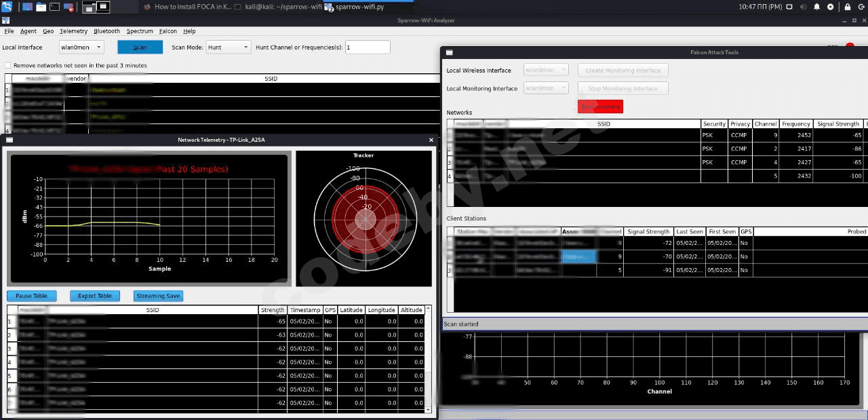The width and height of the screenshot is (868, 420).
Task: Open the Spectrum menu
Action: click(140, 31)
